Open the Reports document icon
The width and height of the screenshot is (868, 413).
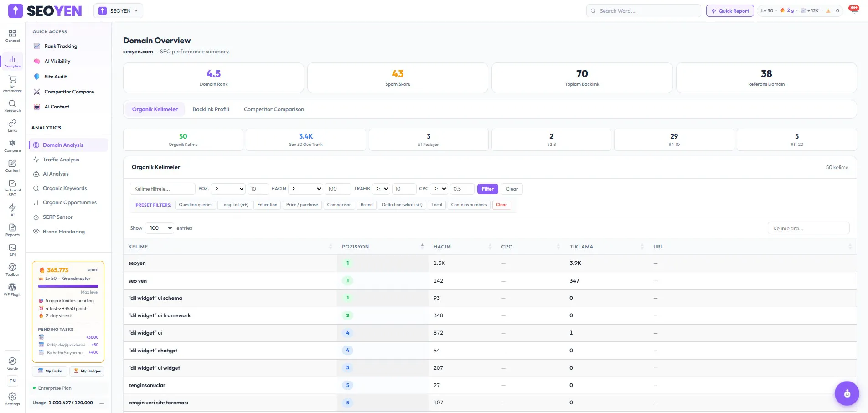coord(12,230)
